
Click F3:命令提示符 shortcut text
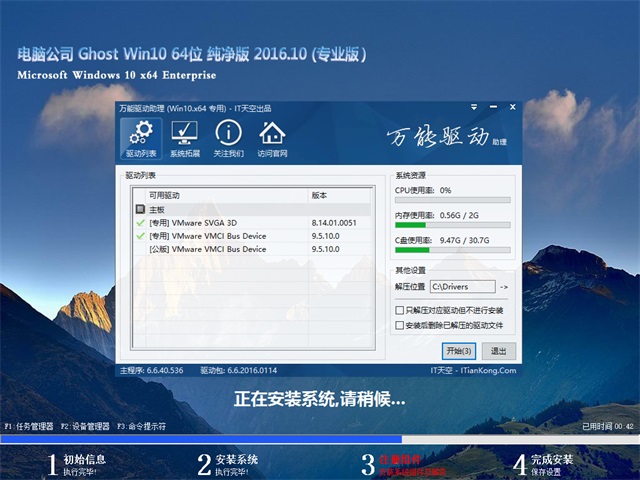[141, 426]
